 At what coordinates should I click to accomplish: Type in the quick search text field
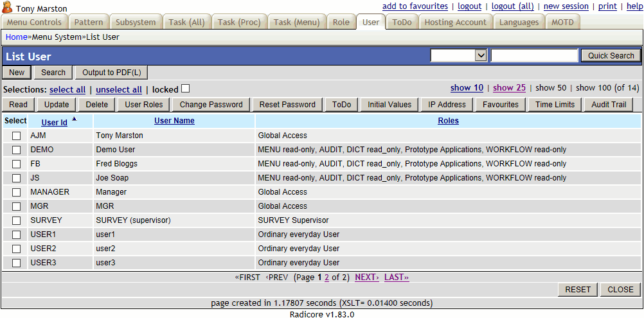(534, 56)
